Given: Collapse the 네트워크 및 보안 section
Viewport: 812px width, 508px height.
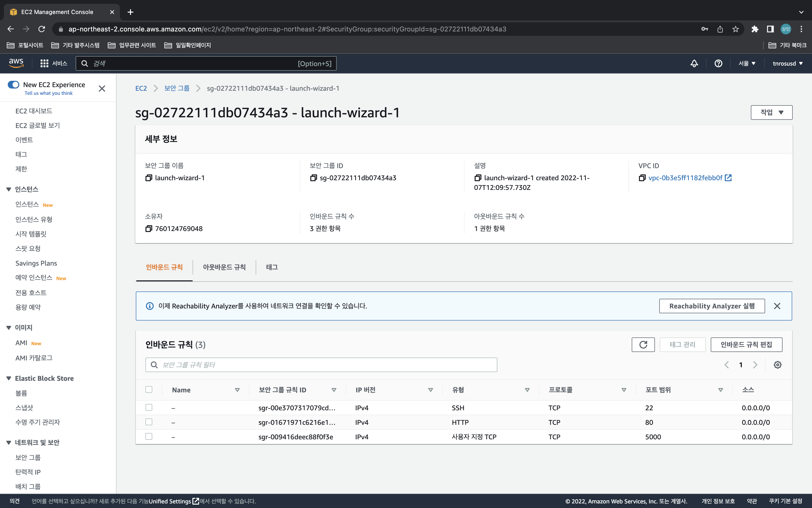Looking at the screenshot, I should [9, 443].
